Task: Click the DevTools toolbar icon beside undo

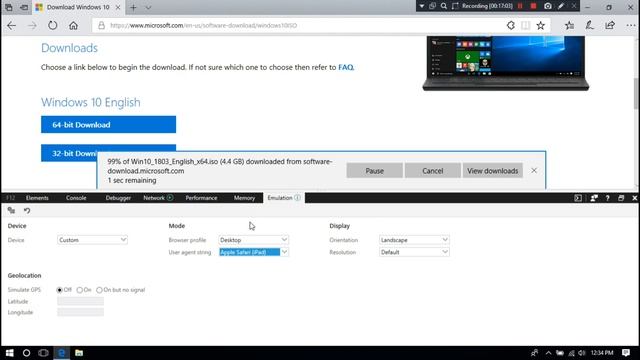Action: click(x=11, y=211)
